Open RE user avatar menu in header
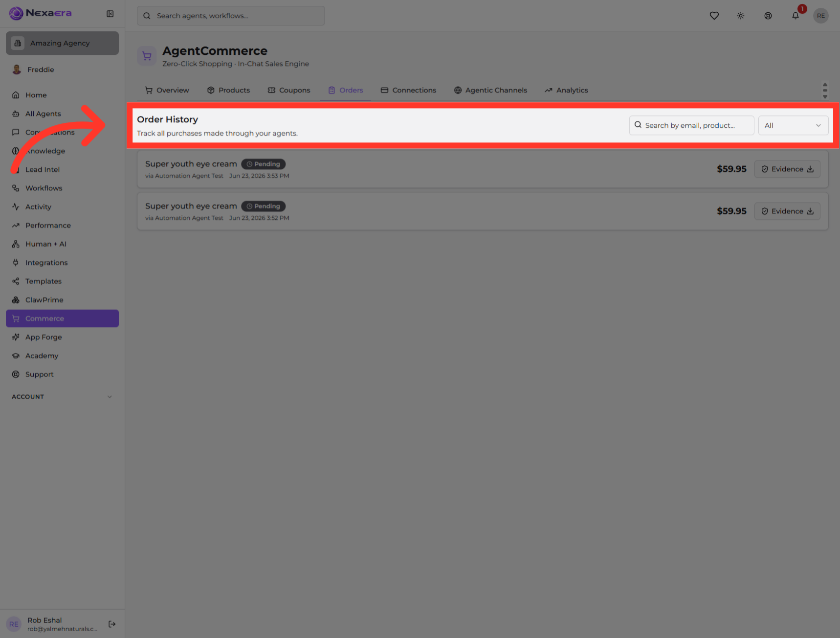The image size is (840, 638). (x=820, y=16)
